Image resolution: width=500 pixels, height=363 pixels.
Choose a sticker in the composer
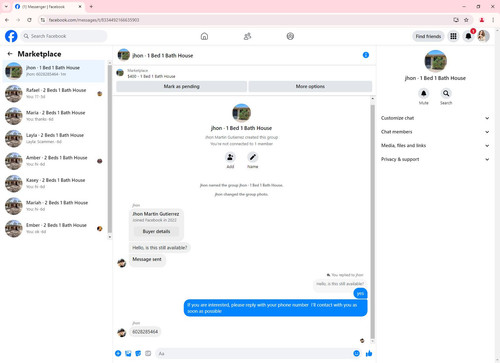pos(138,353)
